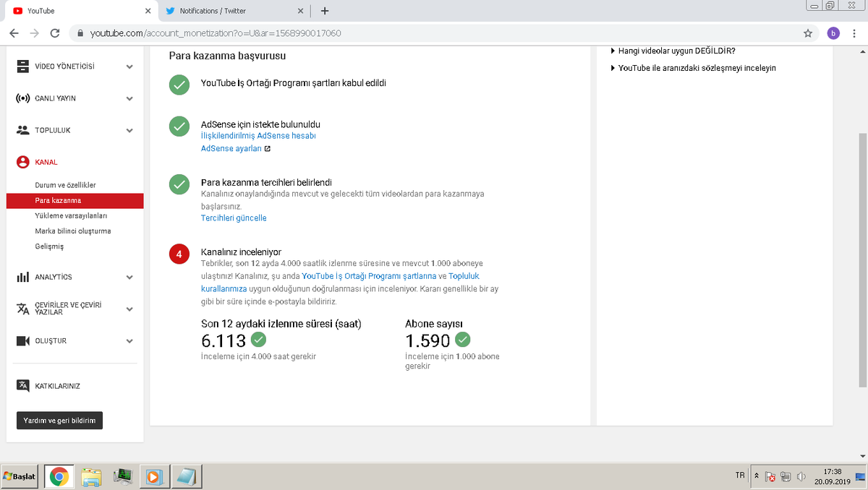The width and height of the screenshot is (868, 490).
Task: Click the Tercihleri güncelle link
Action: [234, 218]
